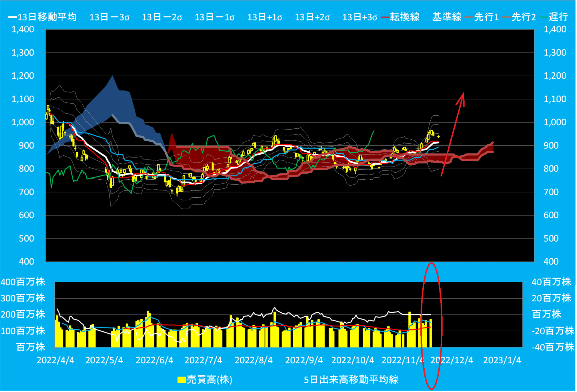
Task: Select the 5日出来高移動平均線 legend label
Action: click(351, 380)
